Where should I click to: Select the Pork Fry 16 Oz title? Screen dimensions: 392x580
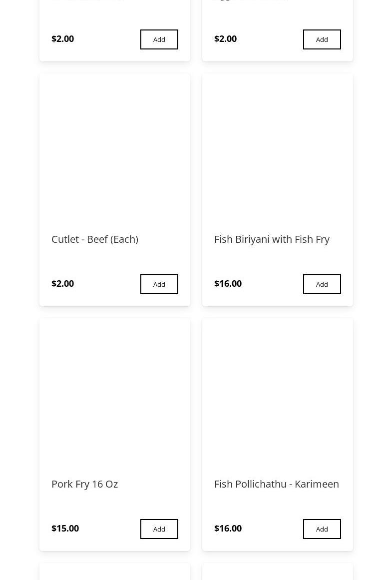point(84,484)
